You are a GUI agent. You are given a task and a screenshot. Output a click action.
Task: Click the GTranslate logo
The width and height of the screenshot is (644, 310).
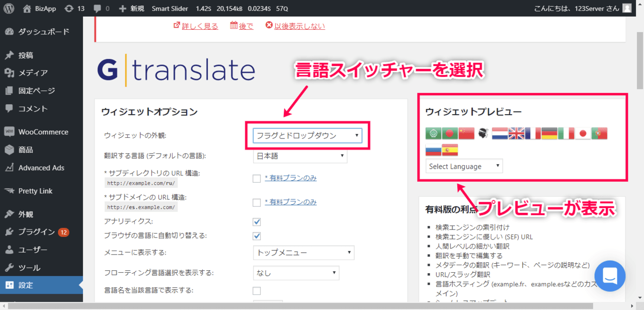point(176,71)
